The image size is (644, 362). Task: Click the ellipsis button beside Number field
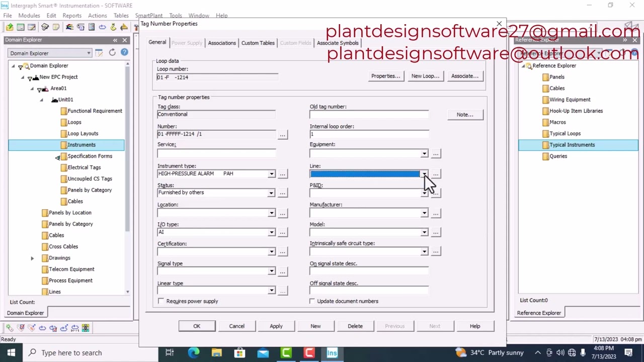click(x=283, y=135)
